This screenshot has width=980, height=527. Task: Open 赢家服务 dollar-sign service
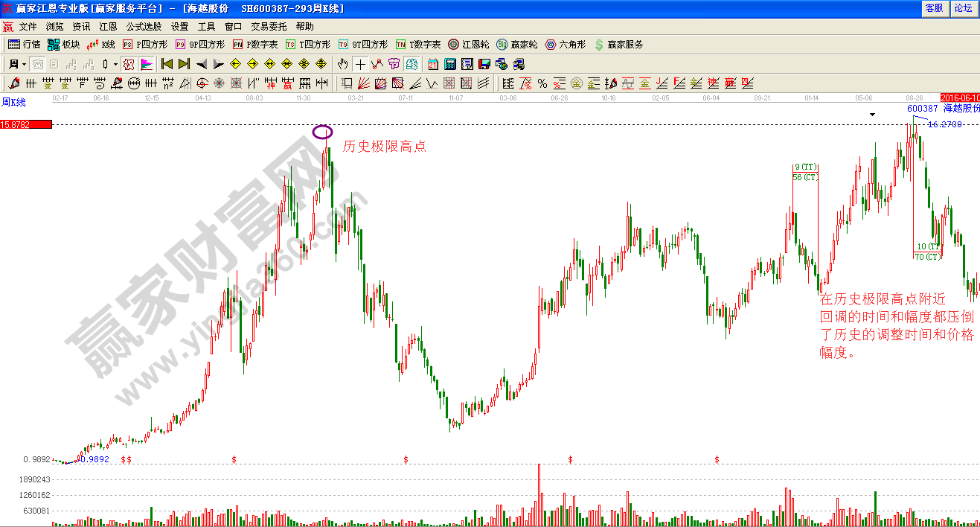tap(618, 45)
